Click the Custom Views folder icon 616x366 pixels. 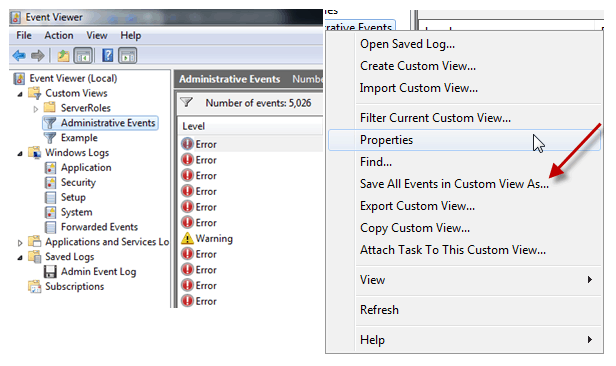pos(35,93)
